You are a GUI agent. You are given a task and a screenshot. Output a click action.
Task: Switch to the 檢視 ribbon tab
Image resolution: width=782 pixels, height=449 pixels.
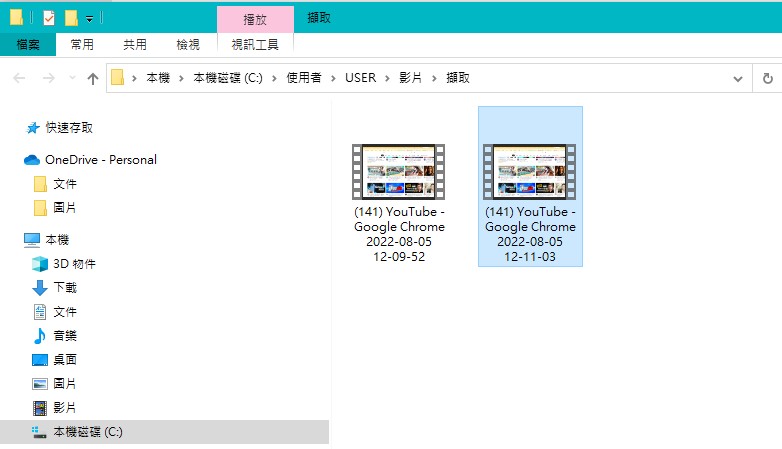(x=188, y=44)
